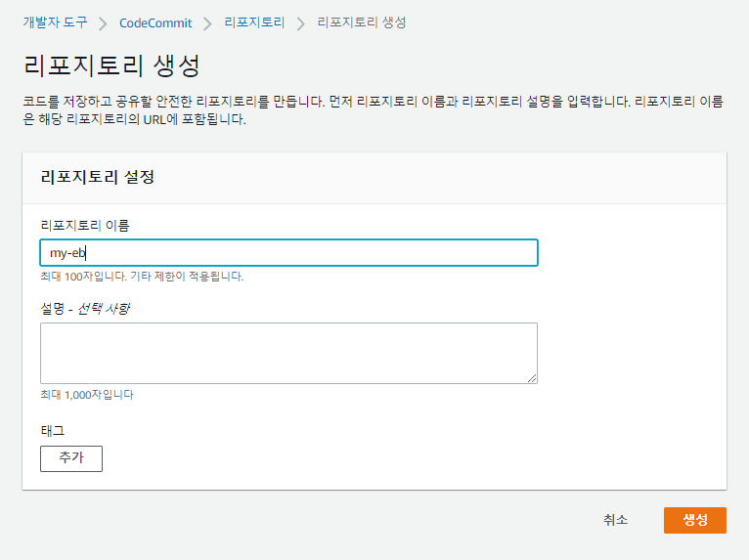Click the 리포지토리 설정 panel header
749x560 pixels.
[98, 177]
